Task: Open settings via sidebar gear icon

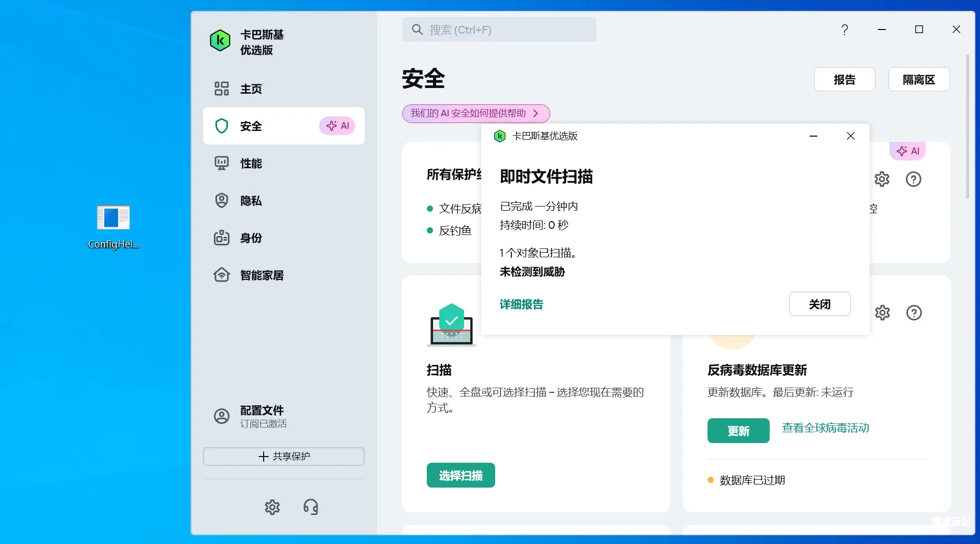Action: tap(272, 507)
